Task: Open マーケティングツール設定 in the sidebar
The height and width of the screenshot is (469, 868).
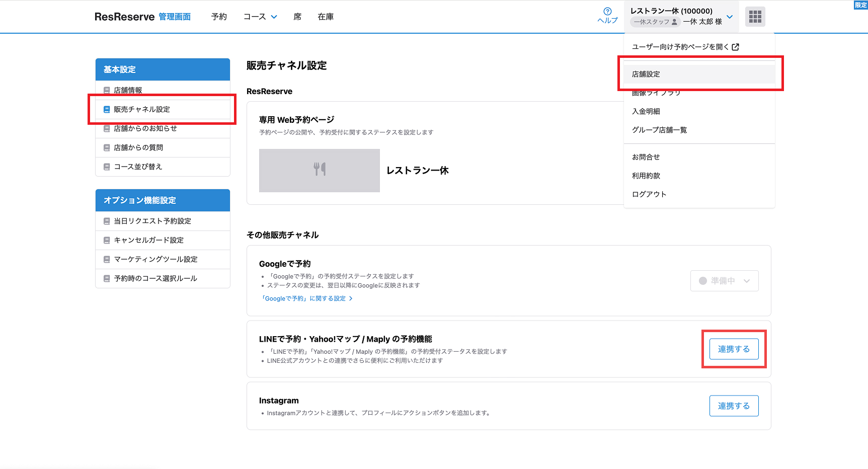Action: point(163,259)
